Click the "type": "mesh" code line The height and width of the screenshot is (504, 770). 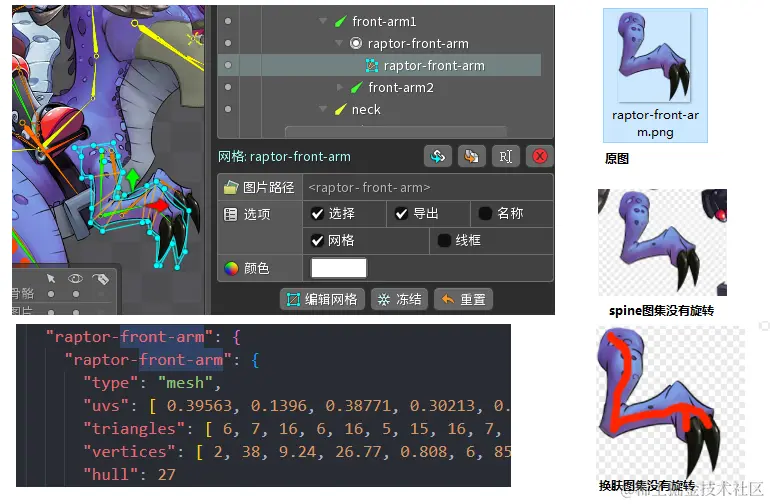tap(152, 383)
